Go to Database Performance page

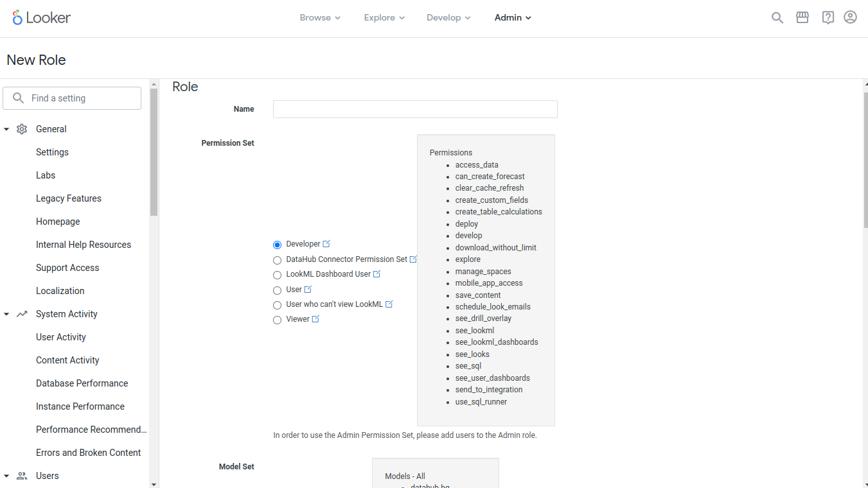point(82,383)
